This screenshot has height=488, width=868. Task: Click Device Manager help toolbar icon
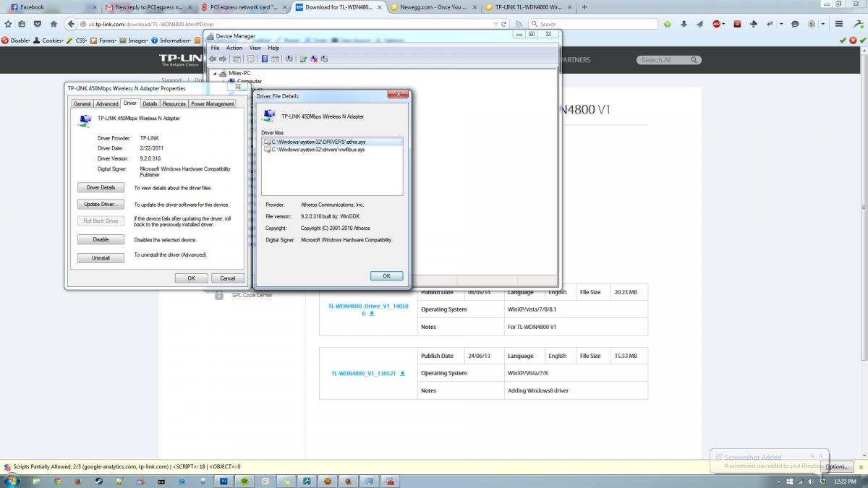[x=265, y=59]
